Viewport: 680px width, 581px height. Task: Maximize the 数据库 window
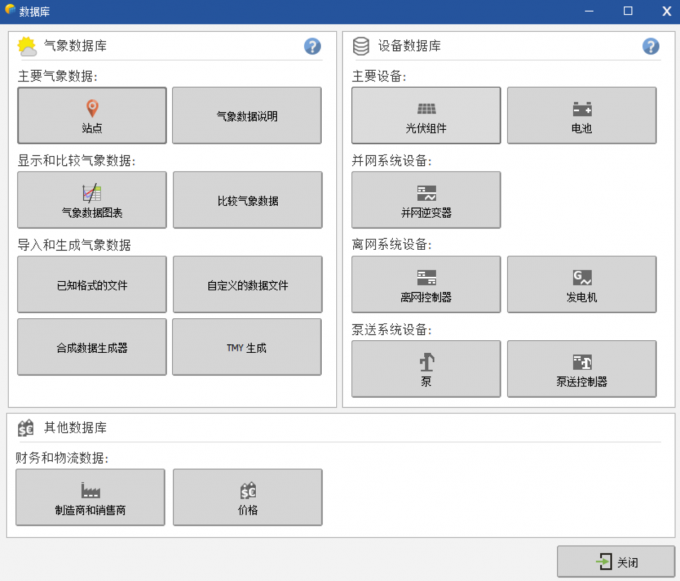pyautogui.click(x=628, y=11)
